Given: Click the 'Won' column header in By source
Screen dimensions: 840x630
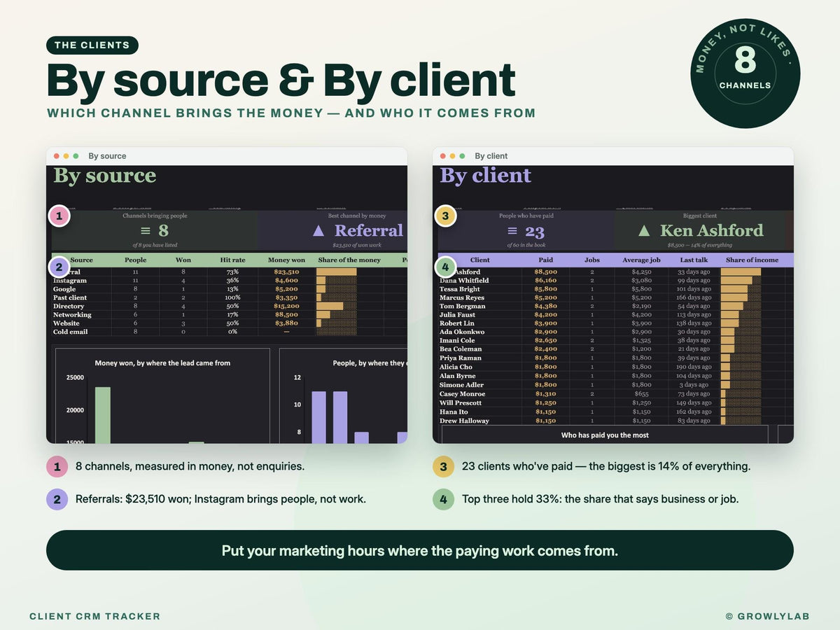Looking at the screenshot, I should (183, 260).
